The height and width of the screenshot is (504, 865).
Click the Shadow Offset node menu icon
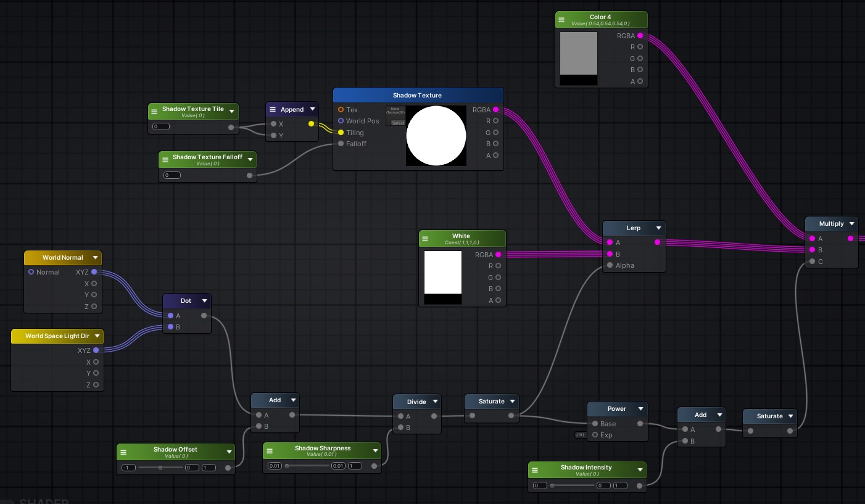[x=123, y=452]
